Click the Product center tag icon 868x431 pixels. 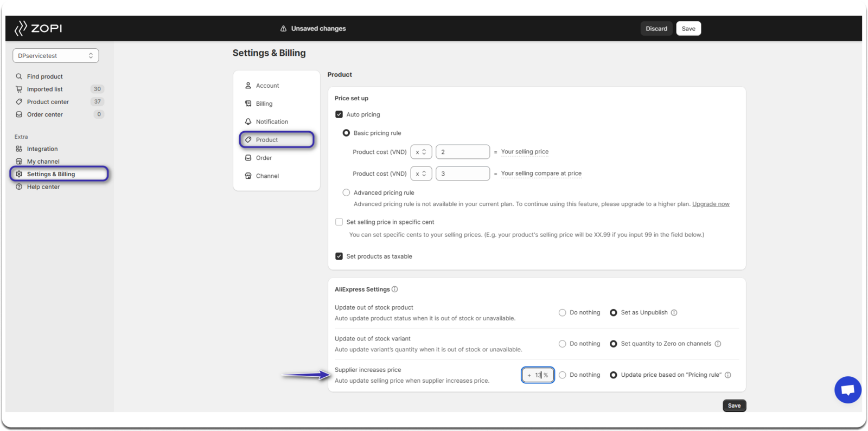pos(19,102)
